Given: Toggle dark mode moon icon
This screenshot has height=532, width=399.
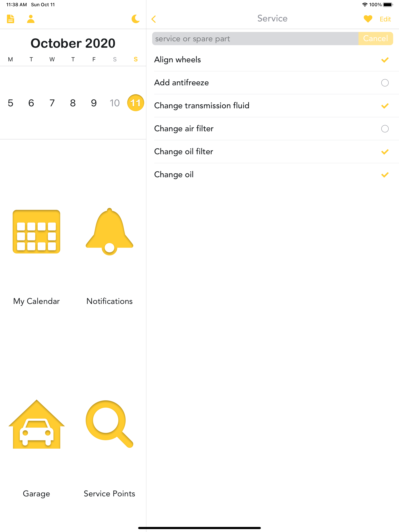Looking at the screenshot, I should [135, 19].
